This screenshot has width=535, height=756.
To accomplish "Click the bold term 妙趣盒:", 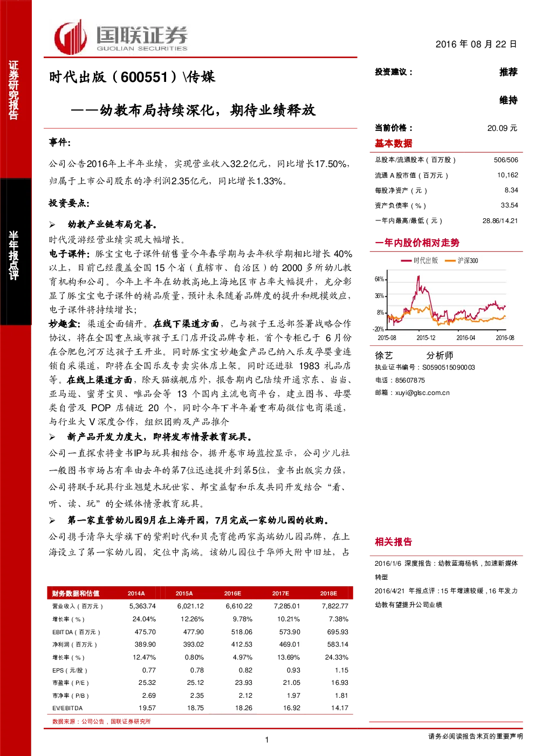I will point(65,323).
